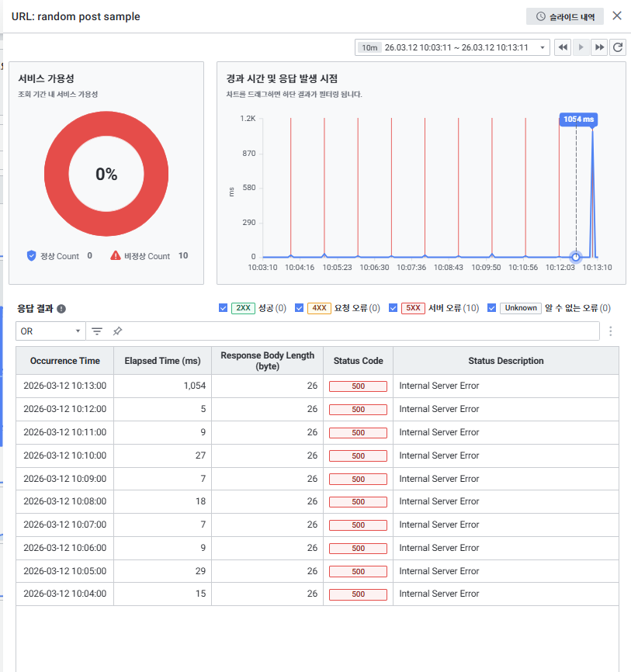Sort by Elapsed Time (ms) column header
Screen dimensions: 631x672
tap(162, 361)
